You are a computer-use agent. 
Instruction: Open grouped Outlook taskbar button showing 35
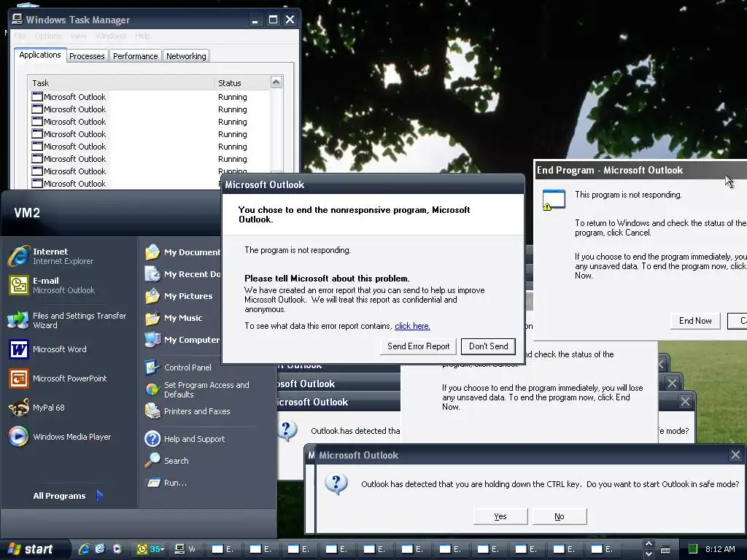(x=150, y=549)
